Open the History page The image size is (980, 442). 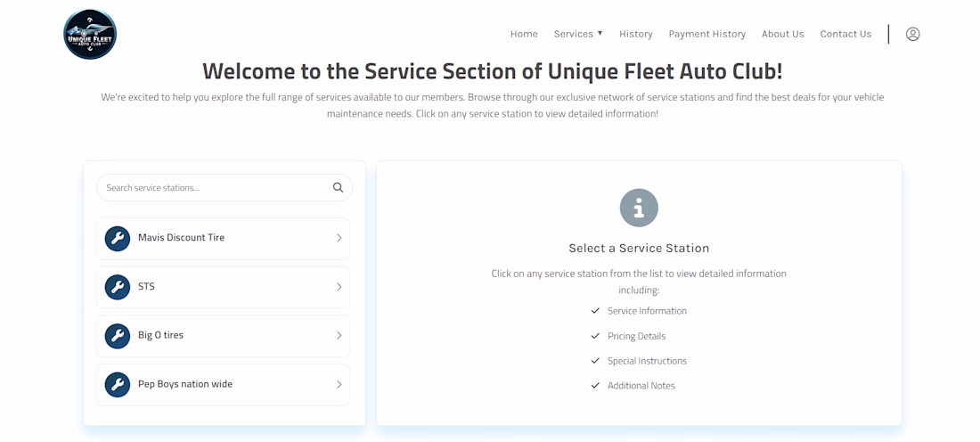coord(635,34)
